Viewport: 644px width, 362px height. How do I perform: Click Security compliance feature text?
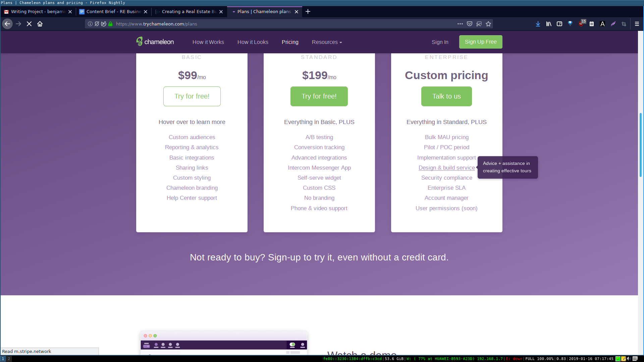click(446, 178)
